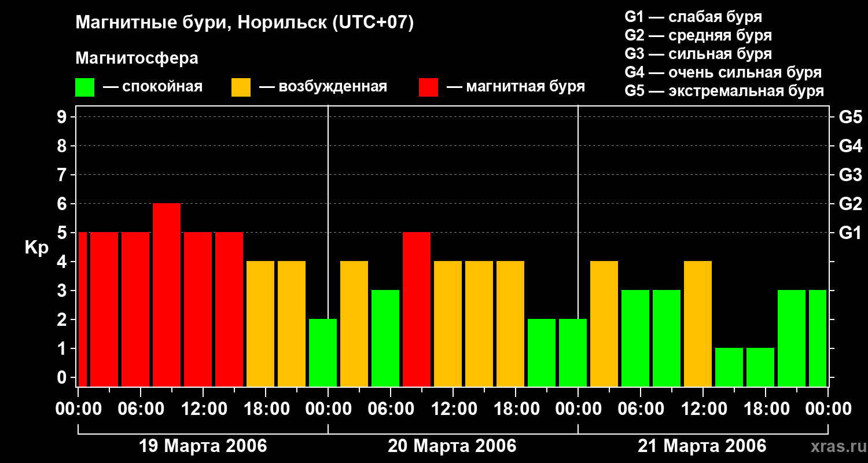Select the 'G2 — средняя буря' legend line

(x=698, y=35)
